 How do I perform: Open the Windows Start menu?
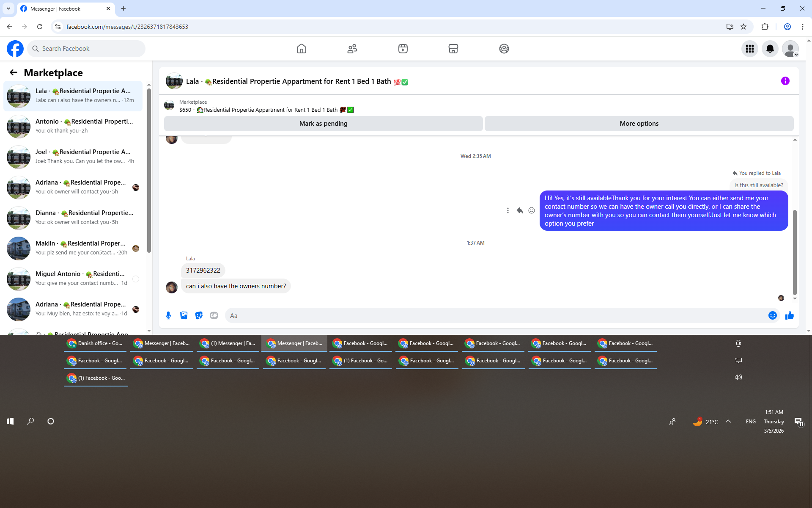pos(10,421)
